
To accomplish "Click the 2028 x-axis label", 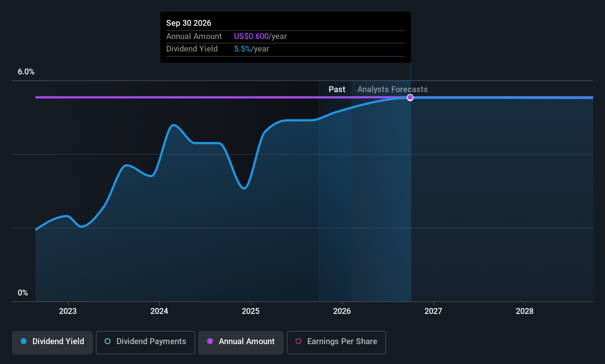I will [525, 311].
